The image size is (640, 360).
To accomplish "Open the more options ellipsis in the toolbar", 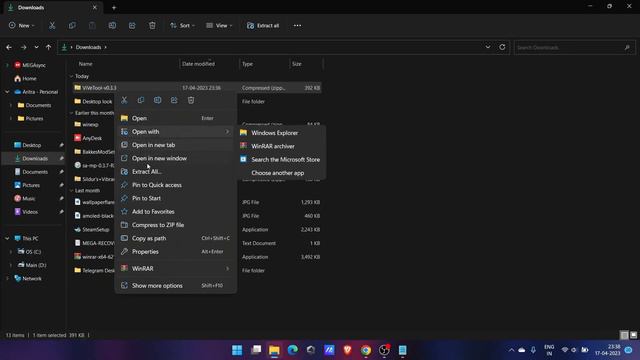I will pos(297,25).
